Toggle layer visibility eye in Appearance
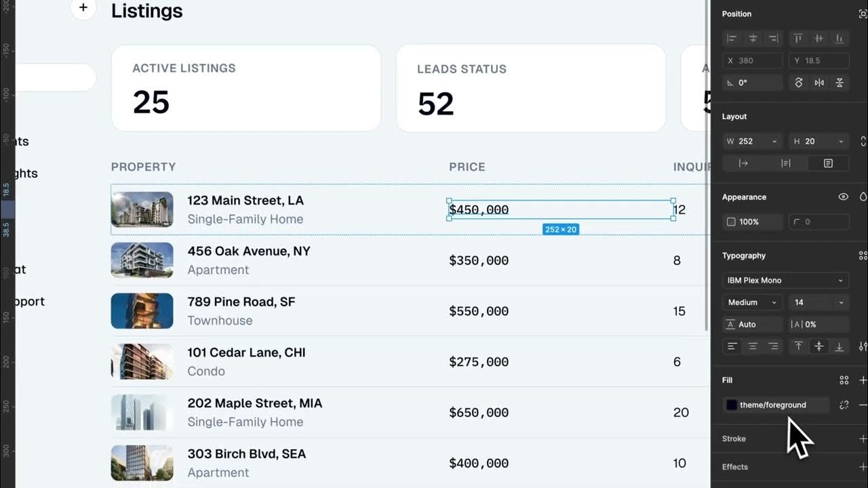 [x=843, y=197]
